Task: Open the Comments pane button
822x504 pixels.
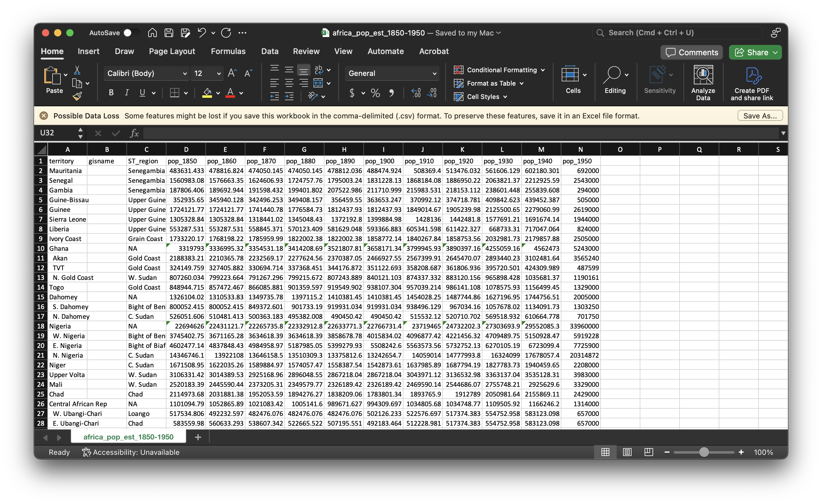Action: 692,52
